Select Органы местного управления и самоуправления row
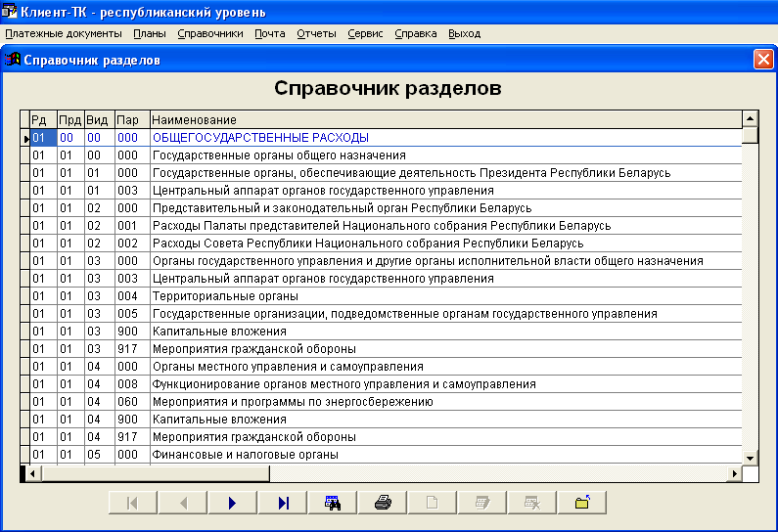This screenshot has width=778, height=532. click(x=386, y=367)
